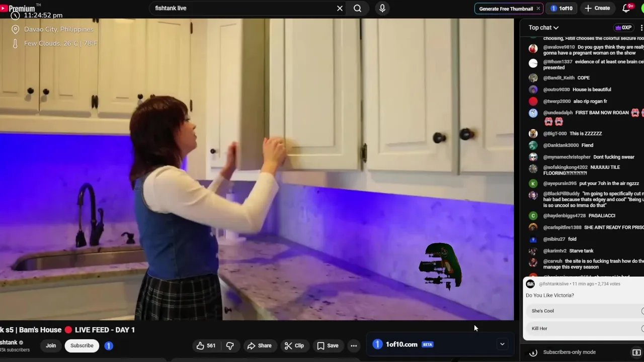Click the fishtank channel name link
Image resolution: width=644 pixels, height=362 pixels.
(x=9, y=342)
